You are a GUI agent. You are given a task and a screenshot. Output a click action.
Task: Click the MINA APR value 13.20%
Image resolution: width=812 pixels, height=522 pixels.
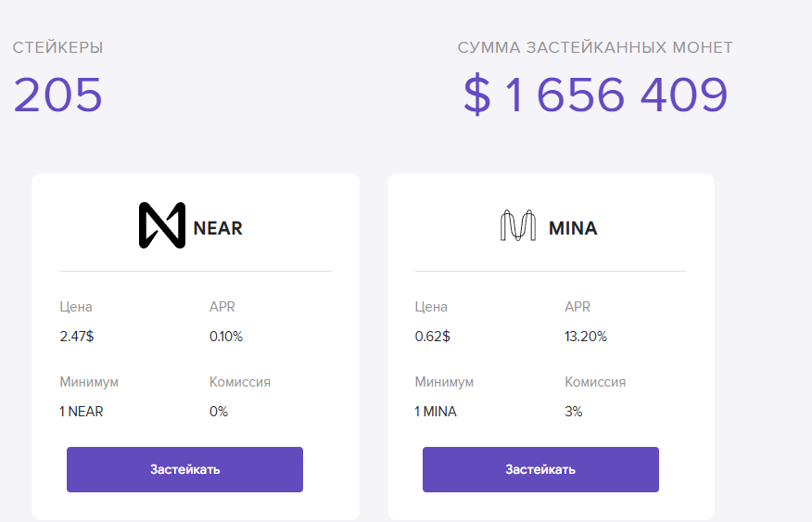[x=586, y=337]
